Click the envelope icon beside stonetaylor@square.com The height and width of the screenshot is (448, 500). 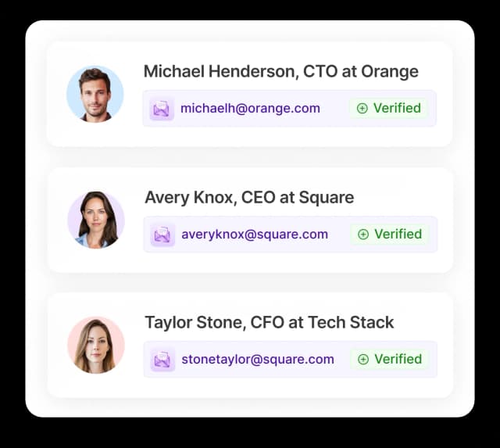(x=162, y=360)
